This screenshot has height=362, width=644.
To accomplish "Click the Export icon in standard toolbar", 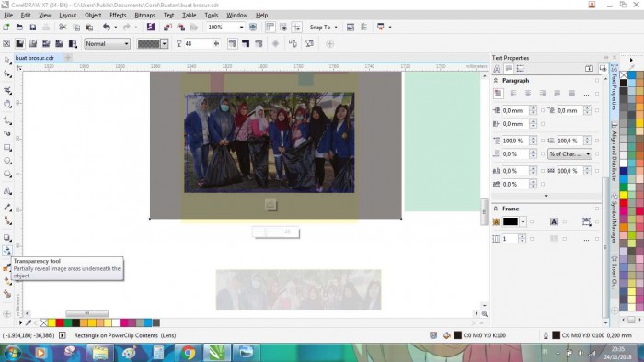I will (x=180, y=27).
